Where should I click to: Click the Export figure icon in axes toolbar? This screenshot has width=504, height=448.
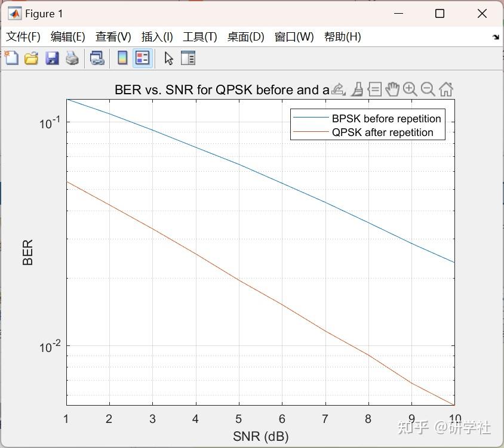tap(337, 88)
